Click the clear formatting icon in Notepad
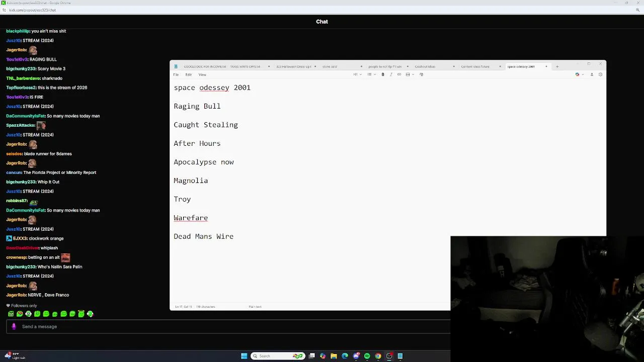Viewport: 644px width, 362px height. [x=421, y=74]
